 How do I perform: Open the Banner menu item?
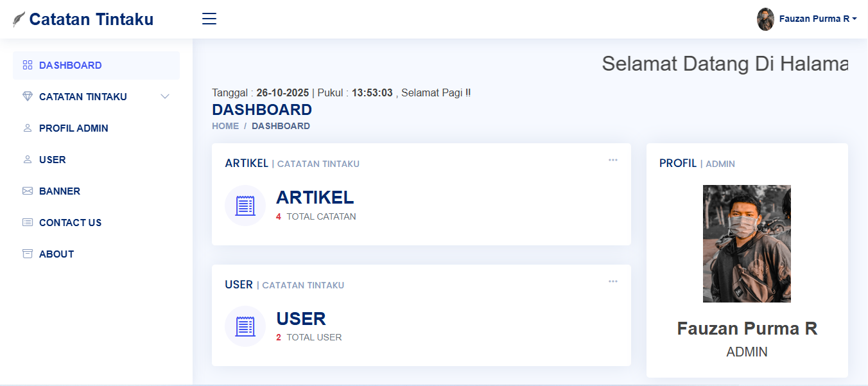[60, 191]
